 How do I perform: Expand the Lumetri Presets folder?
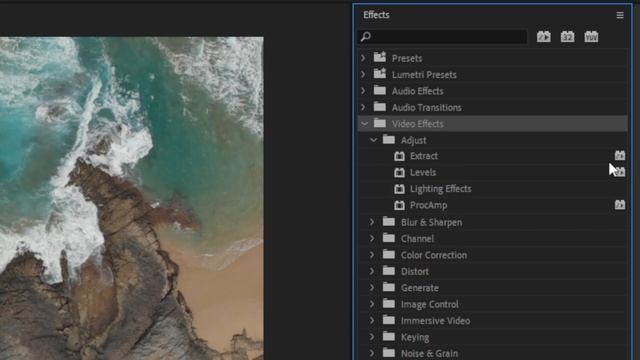pos(363,75)
